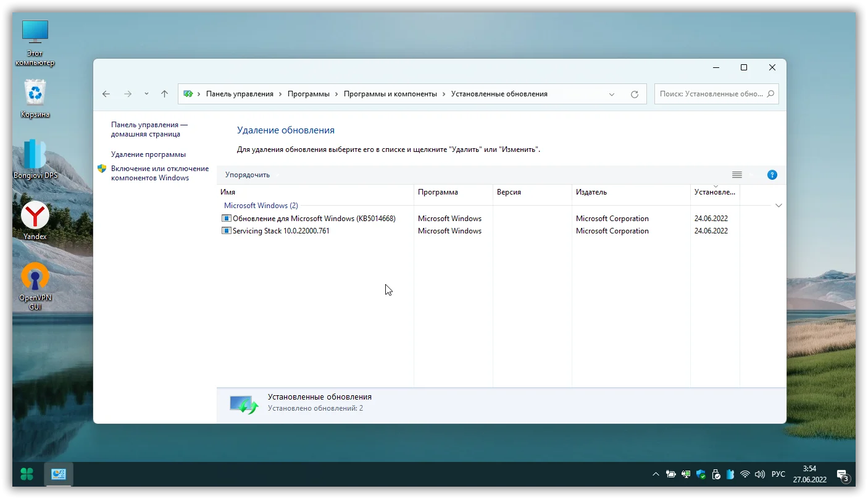The height and width of the screenshot is (499, 868).
Task: Click the search installed updates field
Action: [x=710, y=94]
